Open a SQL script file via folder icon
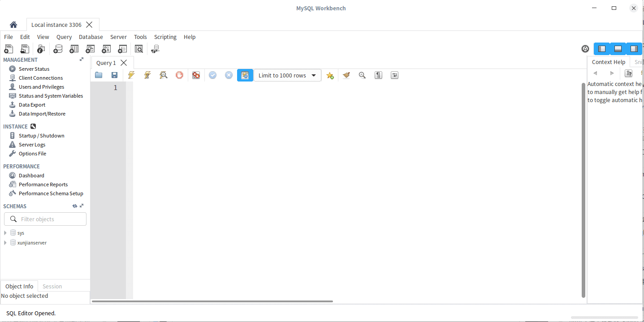The image size is (644, 322). 99,75
